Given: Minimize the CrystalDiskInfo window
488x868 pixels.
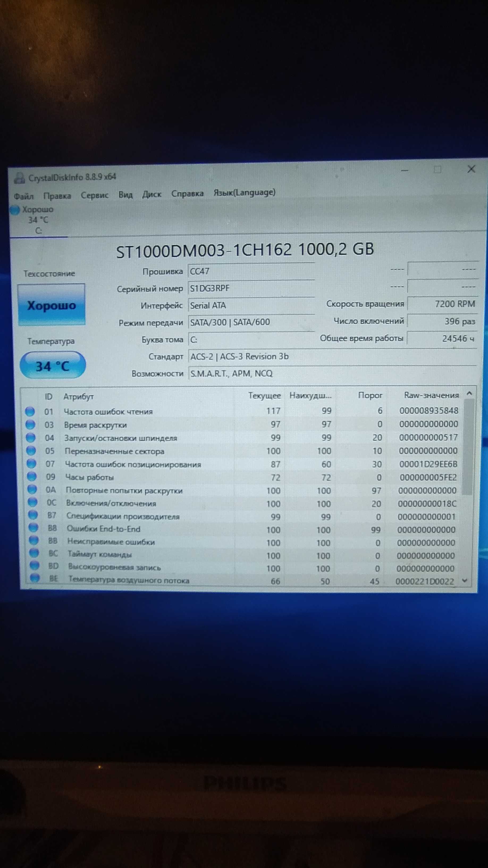Looking at the screenshot, I should click(x=405, y=170).
